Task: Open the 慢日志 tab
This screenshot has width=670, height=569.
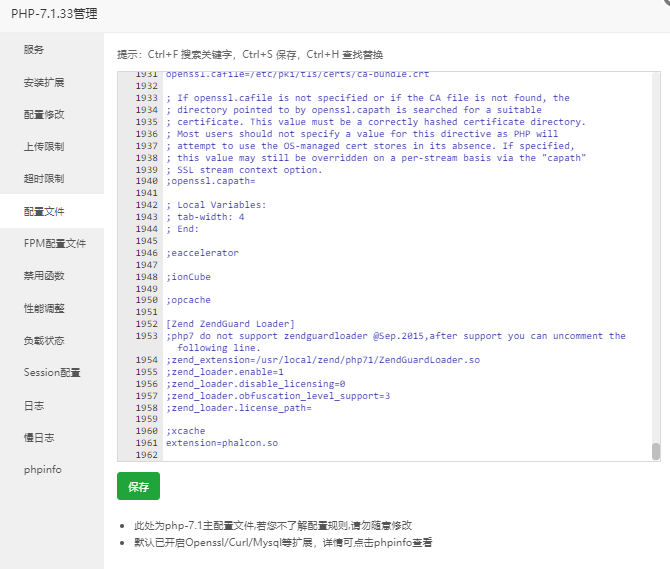Action: point(39,437)
